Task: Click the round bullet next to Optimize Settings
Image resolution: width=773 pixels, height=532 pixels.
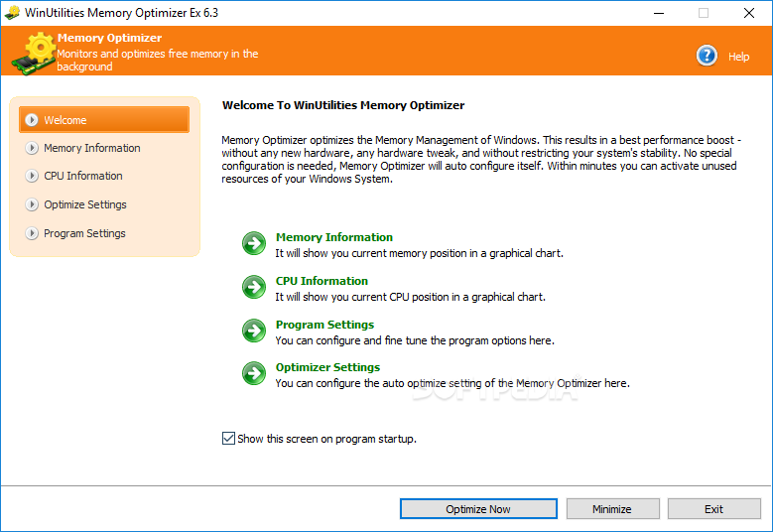Action: pos(32,204)
